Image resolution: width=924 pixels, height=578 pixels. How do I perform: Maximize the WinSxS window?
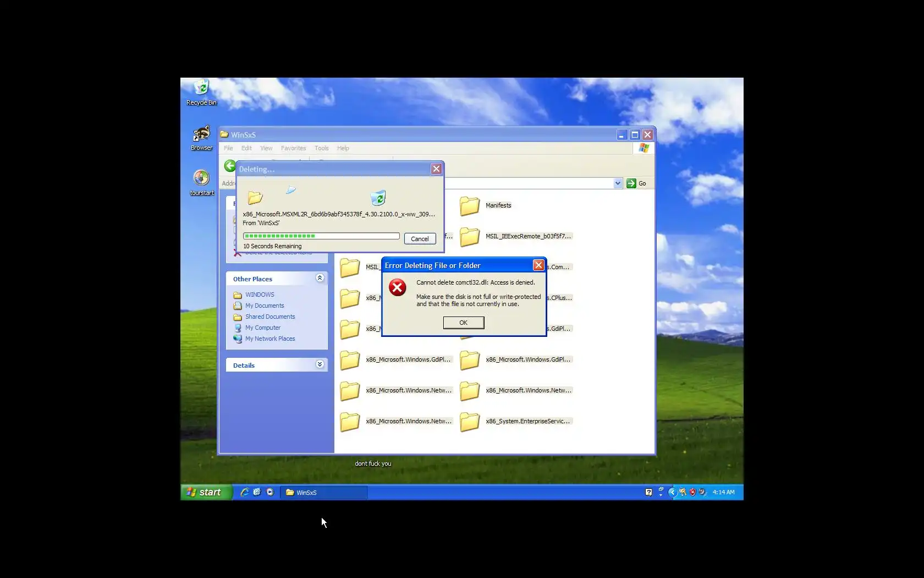pyautogui.click(x=635, y=135)
